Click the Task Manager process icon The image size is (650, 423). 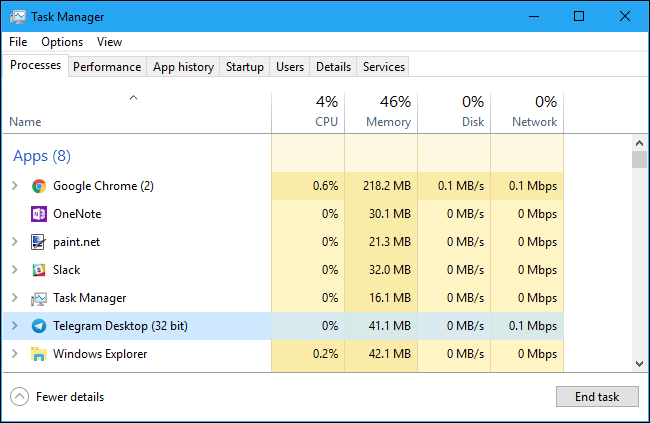[39, 298]
